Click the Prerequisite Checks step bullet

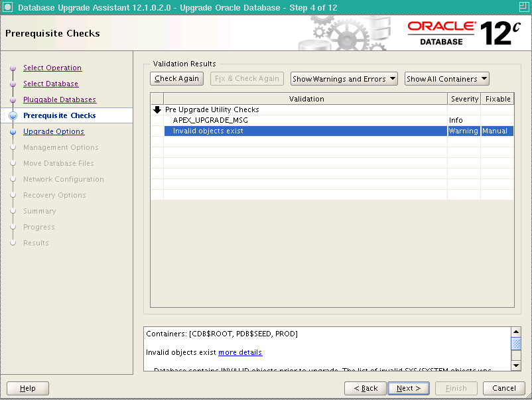pos(13,115)
